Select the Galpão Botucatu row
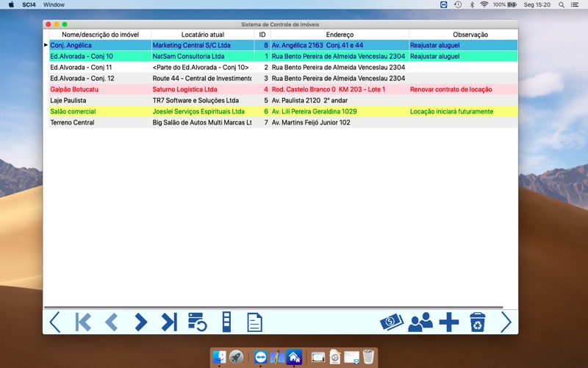Viewport: 588px width, 368px height. click(x=283, y=89)
